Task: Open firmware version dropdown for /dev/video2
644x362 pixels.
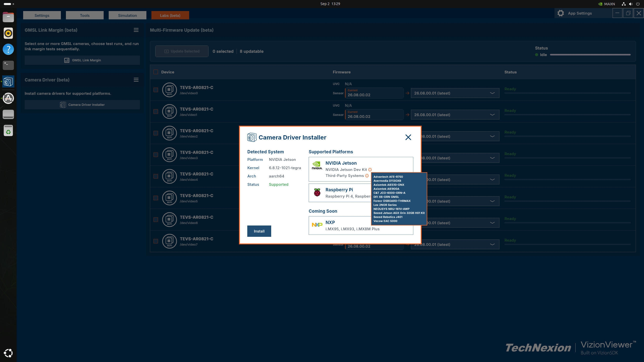Action: point(460,136)
